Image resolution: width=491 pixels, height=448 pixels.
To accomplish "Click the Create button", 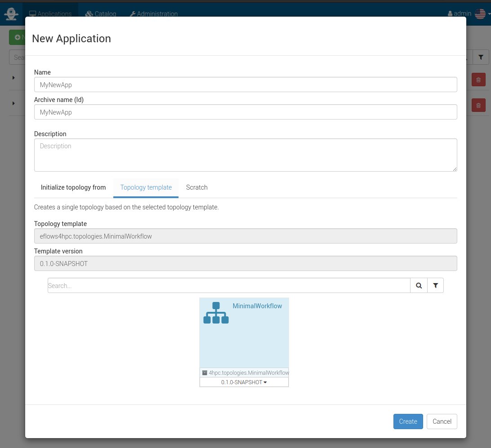I will pyautogui.click(x=408, y=421).
